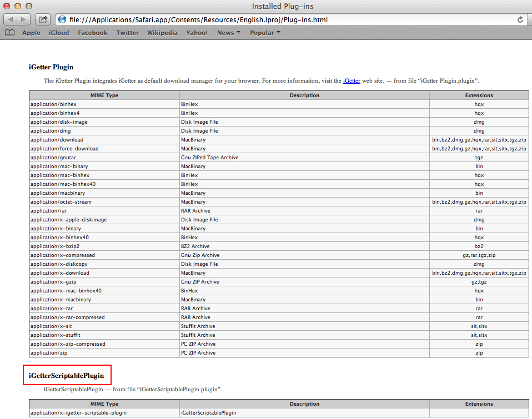
Task: Click the iGetterScriptablePlugin heading
Action: click(66, 376)
